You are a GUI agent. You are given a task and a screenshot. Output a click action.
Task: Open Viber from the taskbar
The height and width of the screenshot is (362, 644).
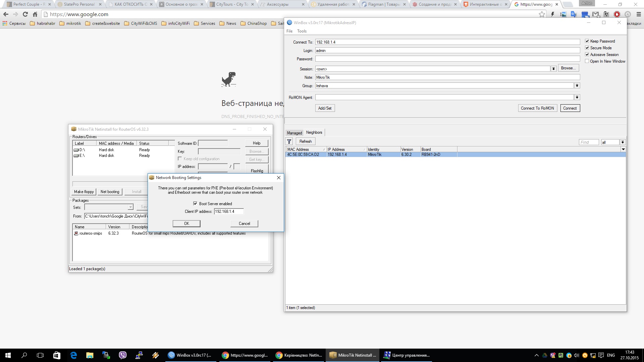pos(123,355)
